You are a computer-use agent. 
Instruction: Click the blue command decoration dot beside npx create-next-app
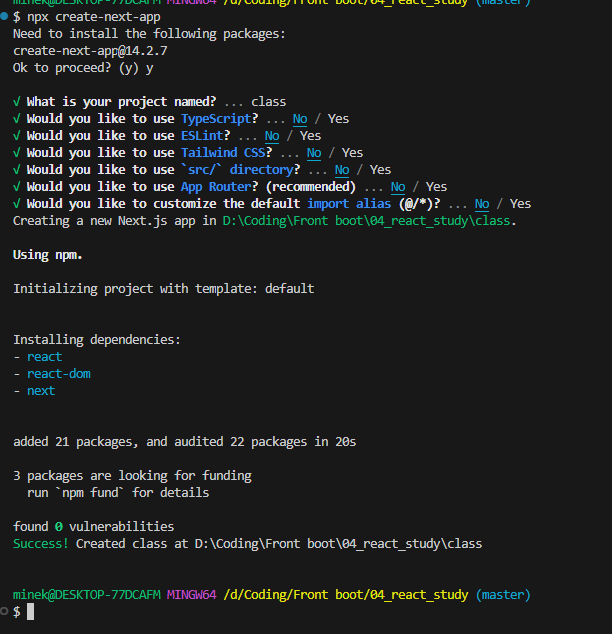4,16
